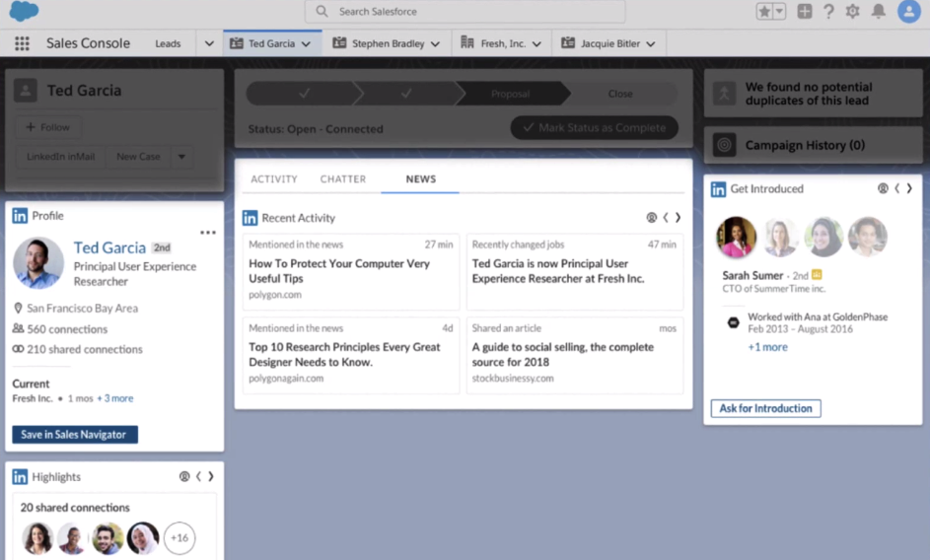
Task: Click Ask for Introduction button
Action: tap(765, 408)
